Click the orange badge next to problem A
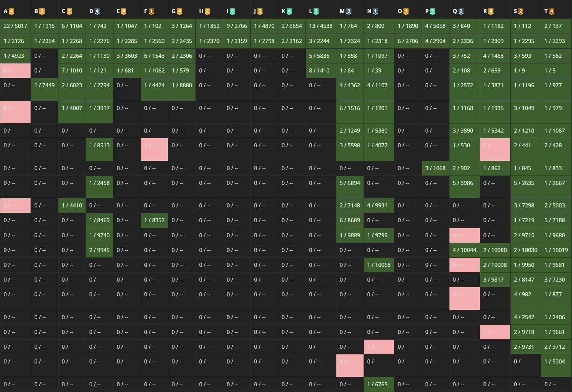 11,11
